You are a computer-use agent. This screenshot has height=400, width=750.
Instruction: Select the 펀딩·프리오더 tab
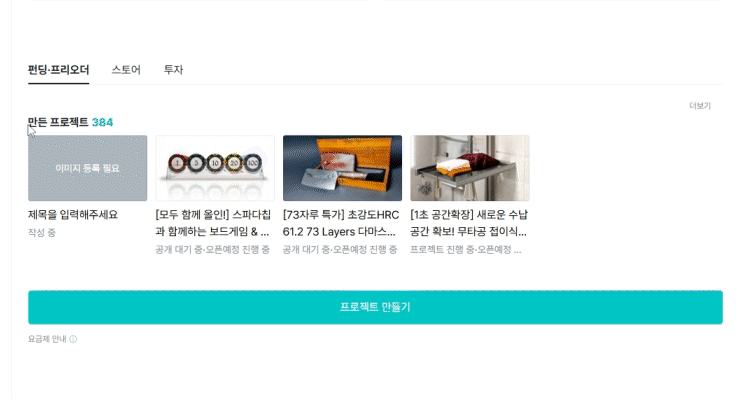(x=58, y=70)
